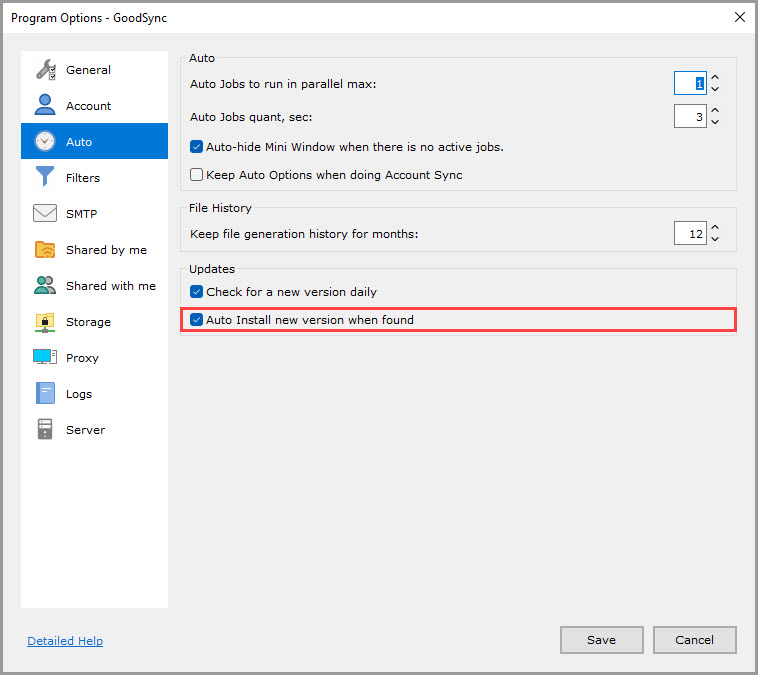The image size is (758, 675).
Task: Click the Logs notebook icon
Action: point(45,393)
